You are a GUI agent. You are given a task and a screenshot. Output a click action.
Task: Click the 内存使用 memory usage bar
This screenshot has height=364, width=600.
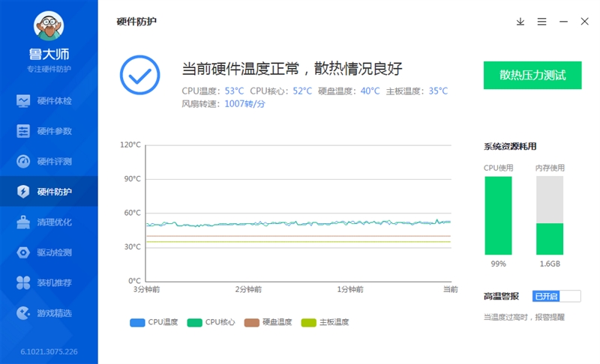[x=550, y=216]
